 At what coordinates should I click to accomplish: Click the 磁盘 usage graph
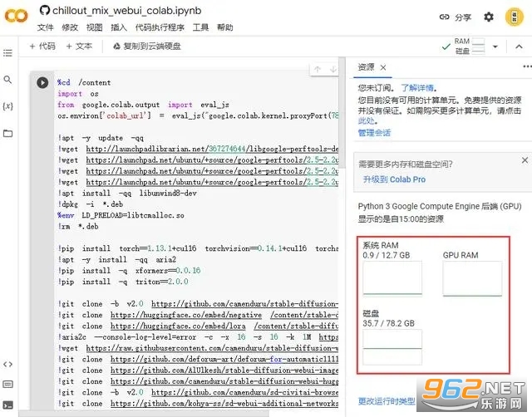pyautogui.click(x=392, y=347)
